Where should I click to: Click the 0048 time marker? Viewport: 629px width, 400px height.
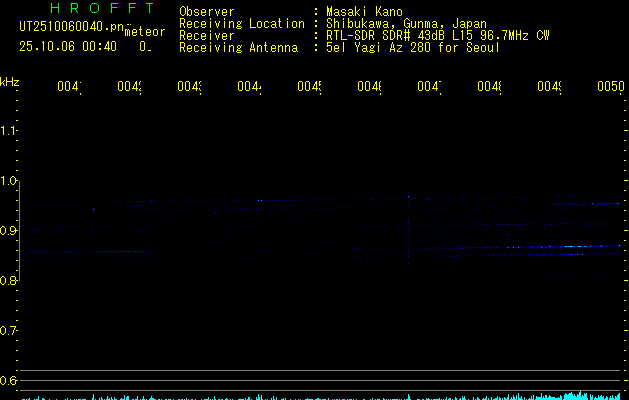489,86
